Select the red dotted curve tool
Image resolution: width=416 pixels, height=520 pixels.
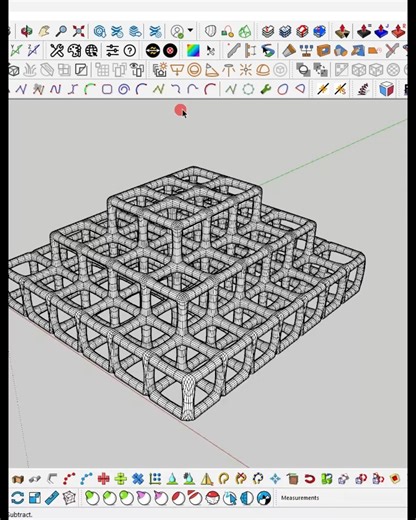coord(69,479)
